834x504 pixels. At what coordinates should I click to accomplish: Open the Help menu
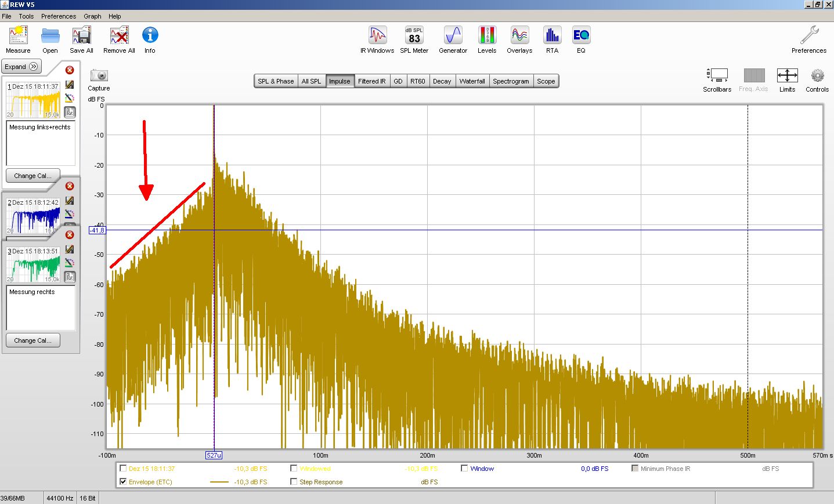pyautogui.click(x=115, y=16)
